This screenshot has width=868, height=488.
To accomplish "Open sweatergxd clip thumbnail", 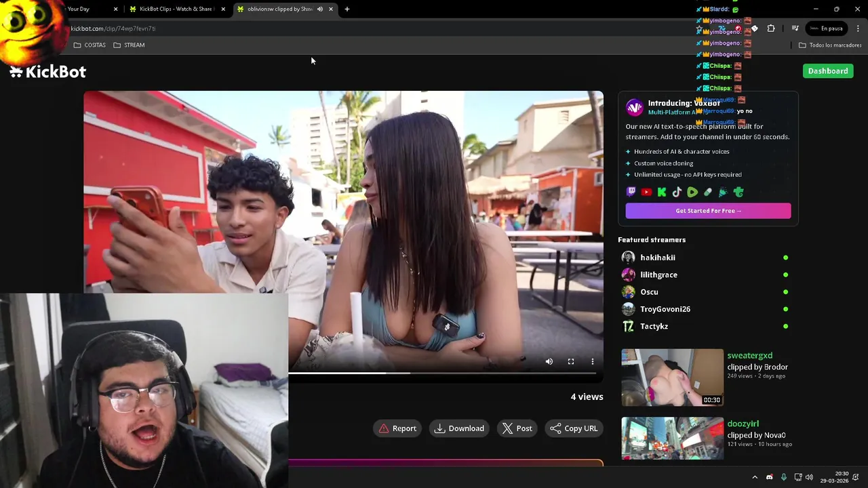I will [672, 378].
